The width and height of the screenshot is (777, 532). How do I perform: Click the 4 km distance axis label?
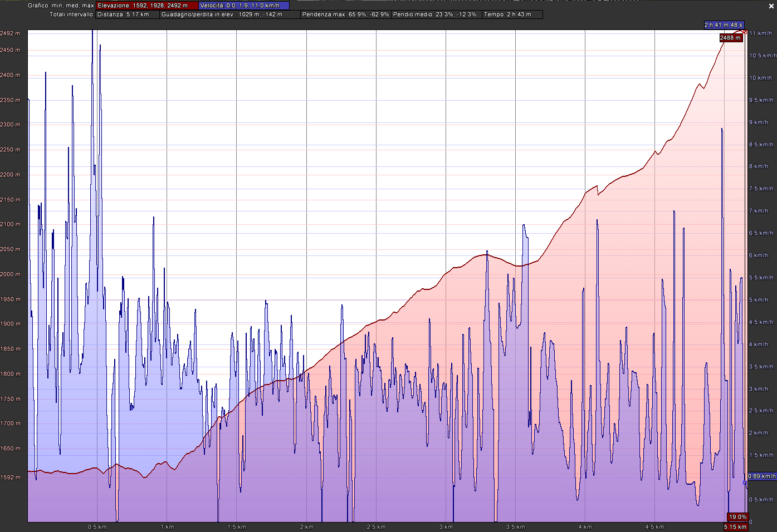[585, 527]
